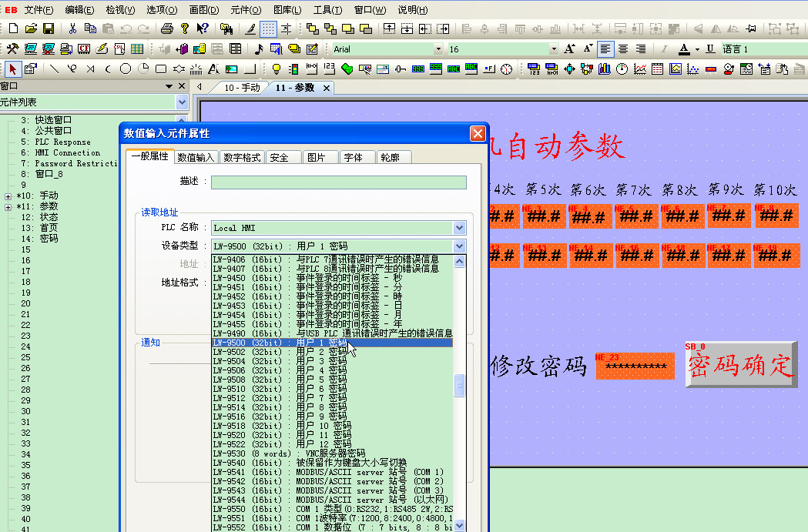
Task: Click the font color 'A' swatch
Action: [x=683, y=49]
